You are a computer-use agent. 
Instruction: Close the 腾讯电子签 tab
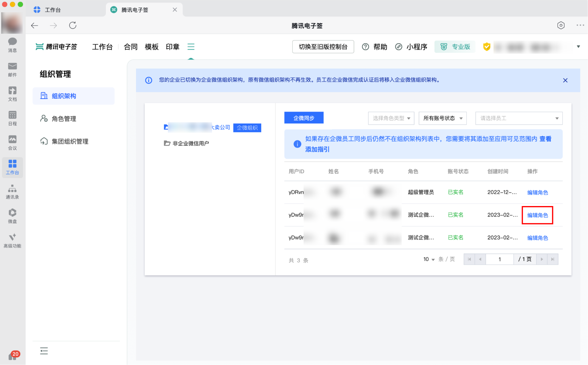(175, 10)
